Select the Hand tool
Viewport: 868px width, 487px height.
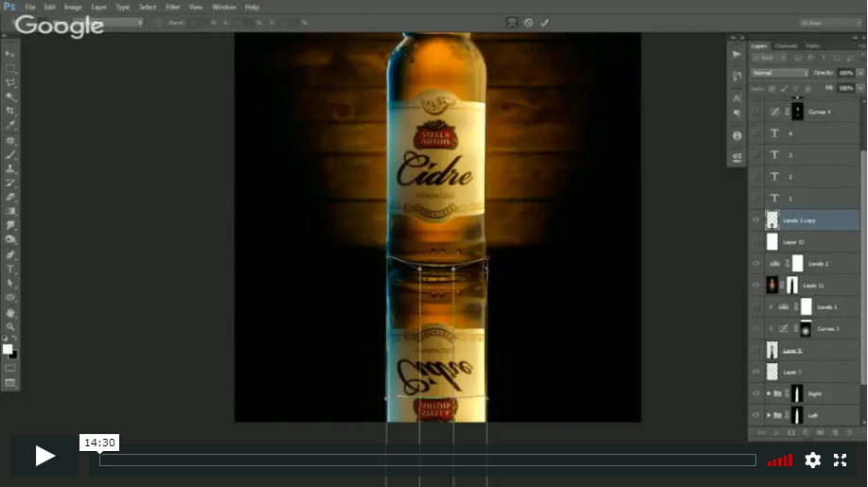pyautogui.click(x=10, y=313)
